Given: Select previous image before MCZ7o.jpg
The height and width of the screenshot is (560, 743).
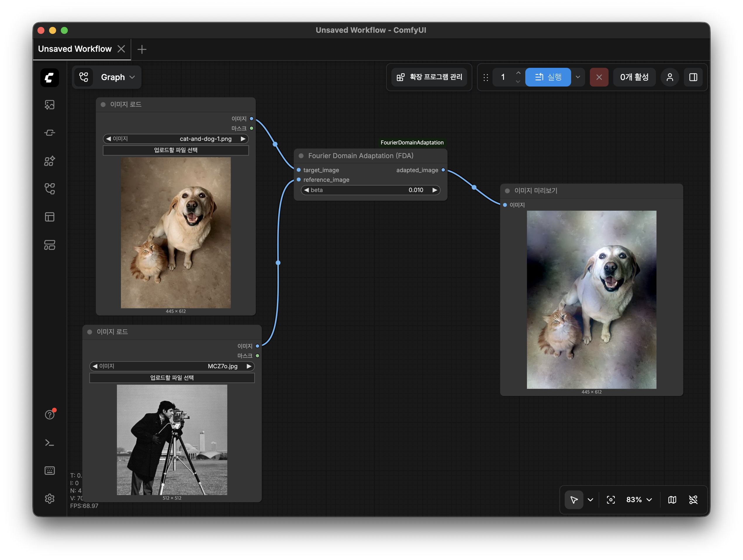Looking at the screenshot, I should 95,366.
